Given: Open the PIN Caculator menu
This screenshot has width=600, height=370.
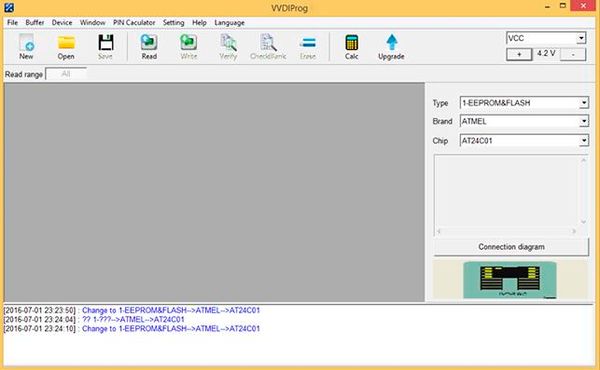Looking at the screenshot, I should [134, 23].
